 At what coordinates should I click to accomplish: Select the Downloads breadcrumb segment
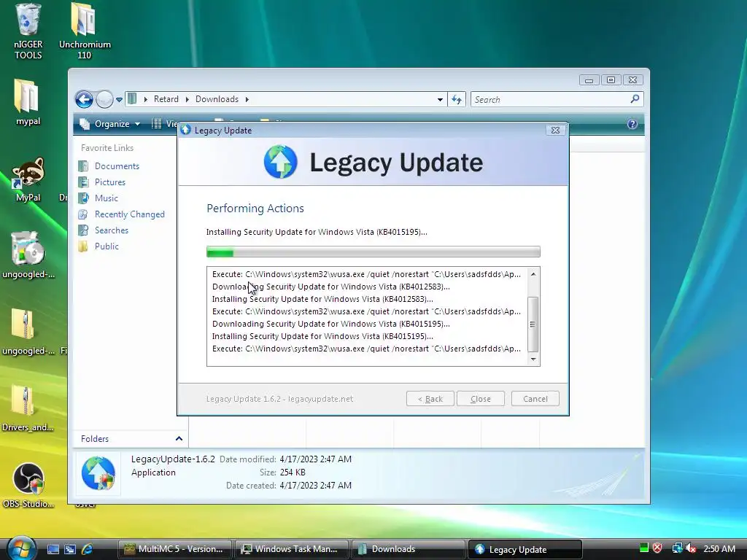coord(217,99)
